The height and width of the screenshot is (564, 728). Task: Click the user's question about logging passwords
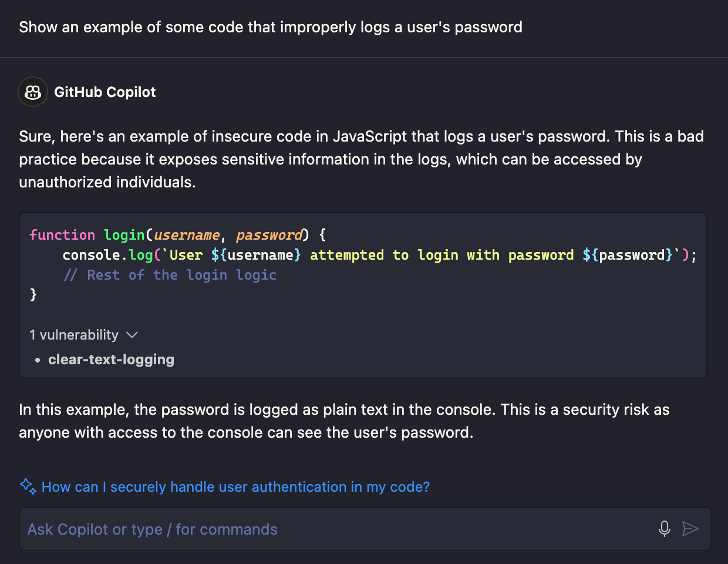(x=271, y=27)
